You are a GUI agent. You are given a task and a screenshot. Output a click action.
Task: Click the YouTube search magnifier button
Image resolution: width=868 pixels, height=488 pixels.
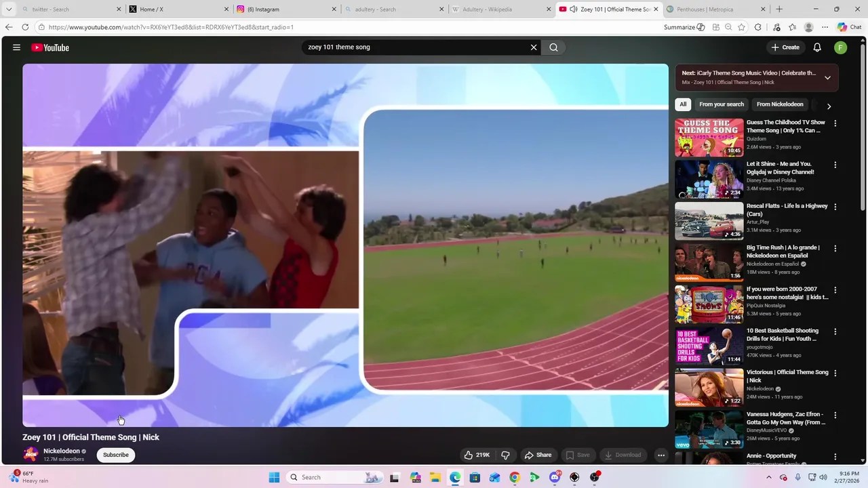coord(554,47)
